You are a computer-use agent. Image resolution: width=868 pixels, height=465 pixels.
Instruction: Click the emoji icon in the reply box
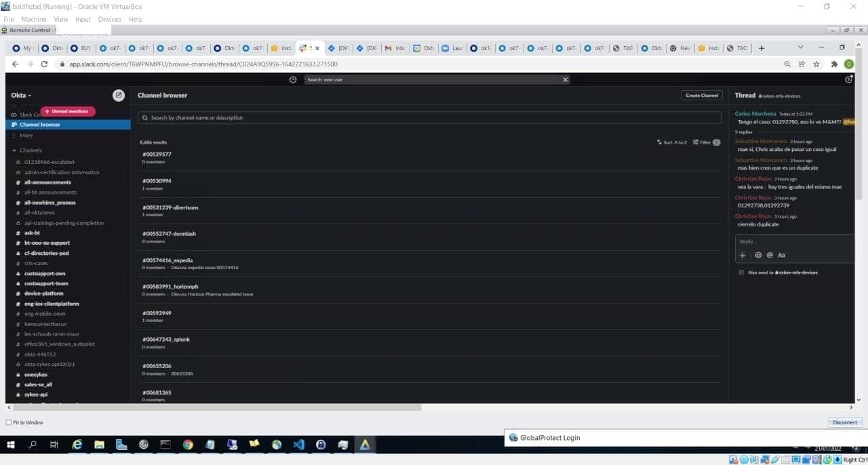point(758,256)
